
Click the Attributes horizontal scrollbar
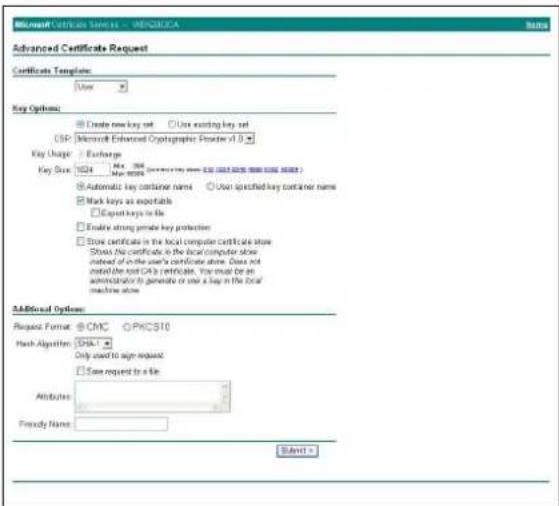(x=148, y=407)
